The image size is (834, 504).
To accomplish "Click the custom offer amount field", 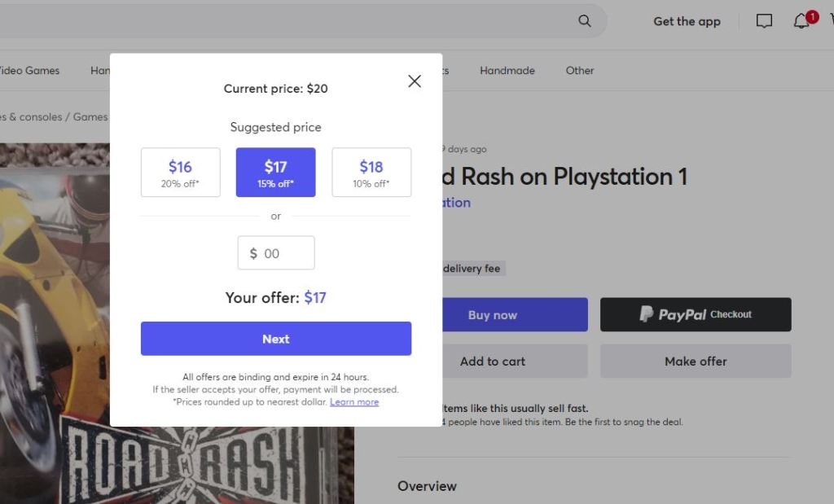I will [277, 253].
